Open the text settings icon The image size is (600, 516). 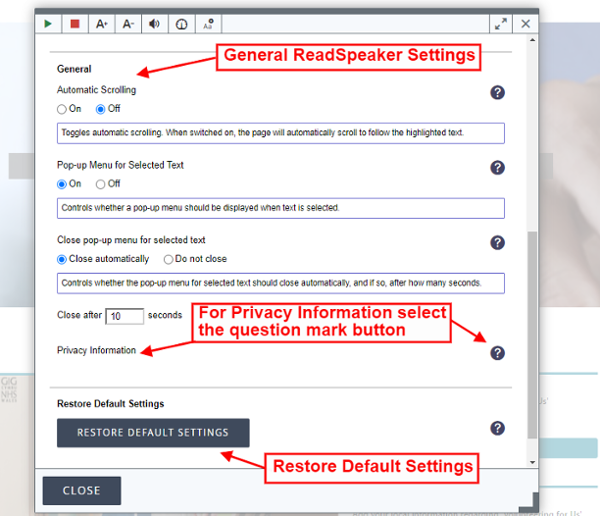tap(209, 24)
